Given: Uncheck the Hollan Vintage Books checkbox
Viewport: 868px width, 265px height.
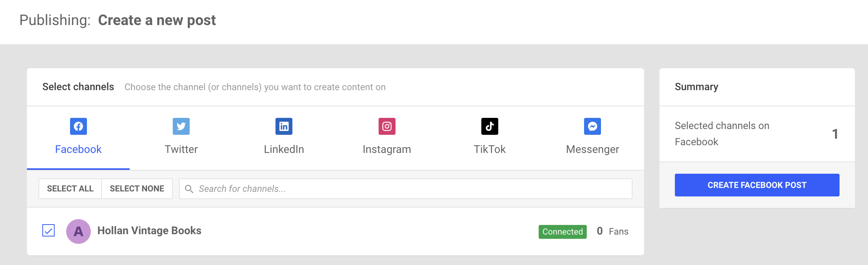Looking at the screenshot, I should point(48,231).
